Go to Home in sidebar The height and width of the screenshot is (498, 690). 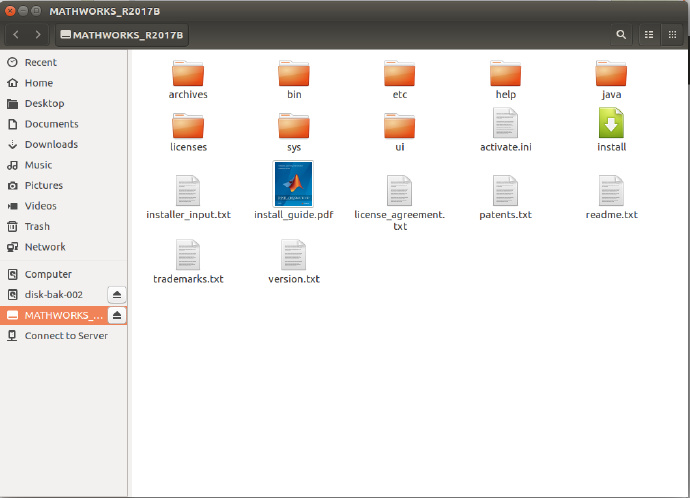[x=63, y=83]
